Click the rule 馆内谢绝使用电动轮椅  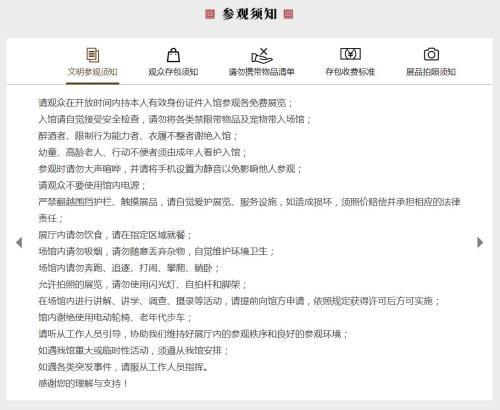115,317
